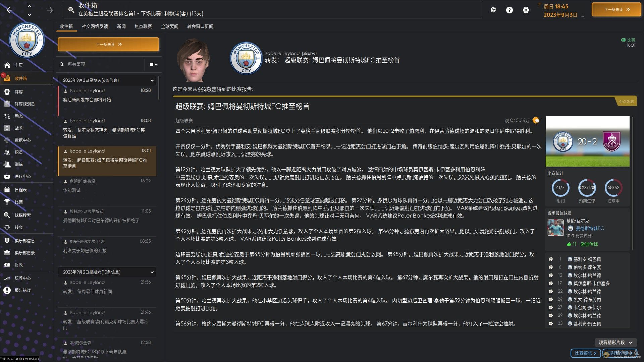Image resolution: width=644 pixels, height=362 pixels.
Task: Open the inbox filter list dropdown
Action: 153,64
